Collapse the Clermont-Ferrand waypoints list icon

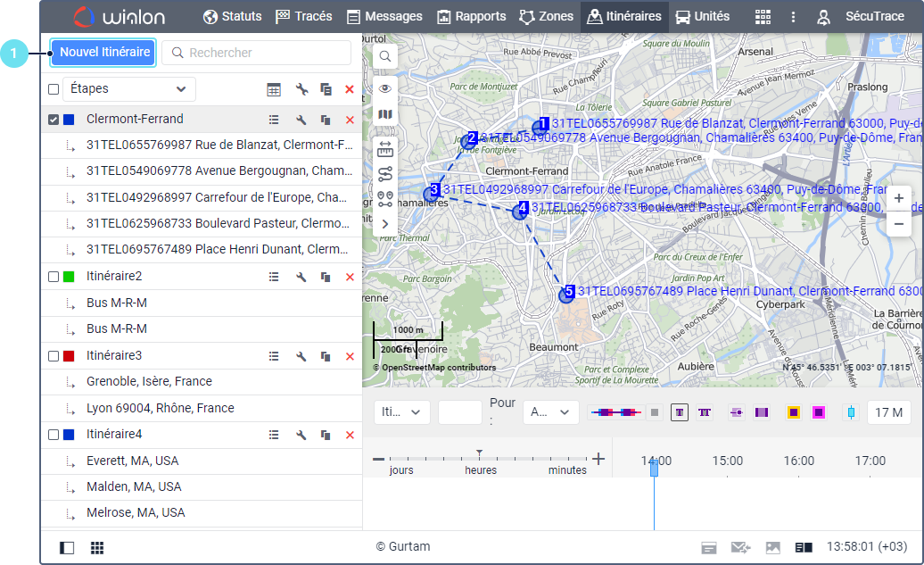tap(274, 120)
